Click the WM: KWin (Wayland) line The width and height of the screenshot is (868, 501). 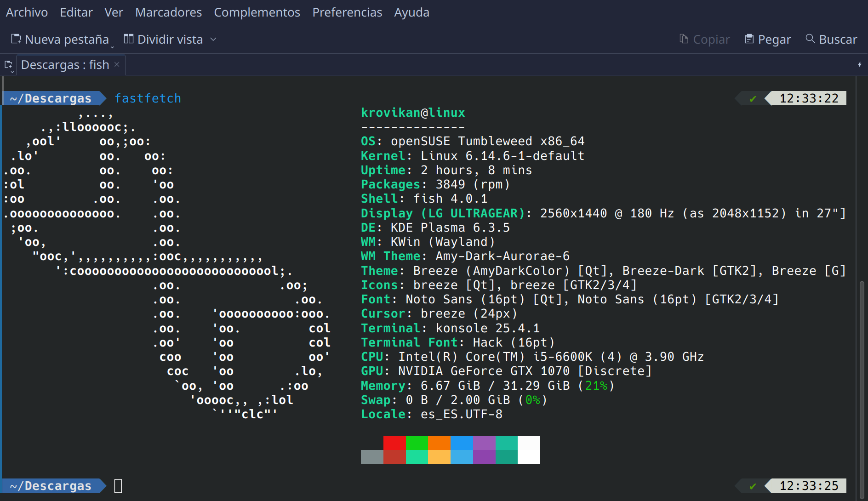428,242
